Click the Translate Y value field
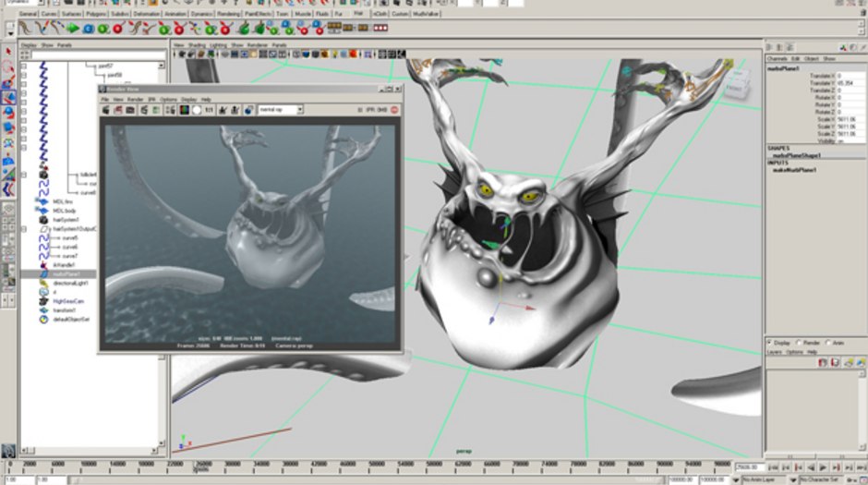 (850, 83)
